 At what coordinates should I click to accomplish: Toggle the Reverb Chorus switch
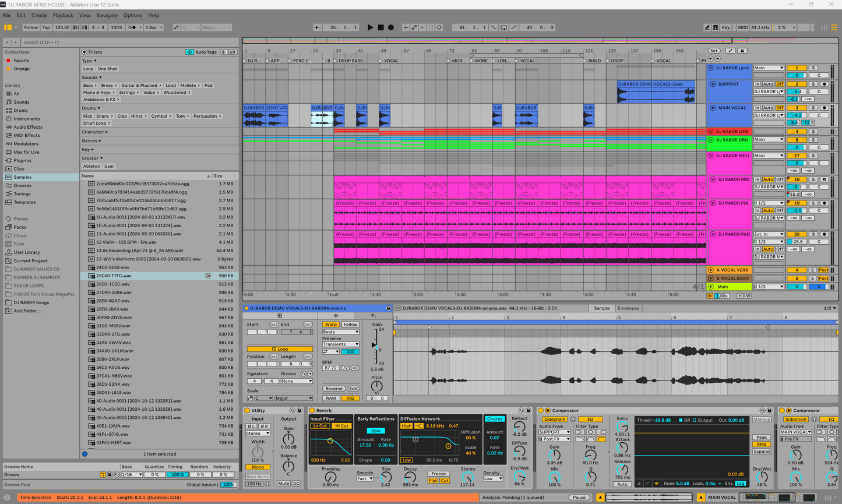point(495,419)
